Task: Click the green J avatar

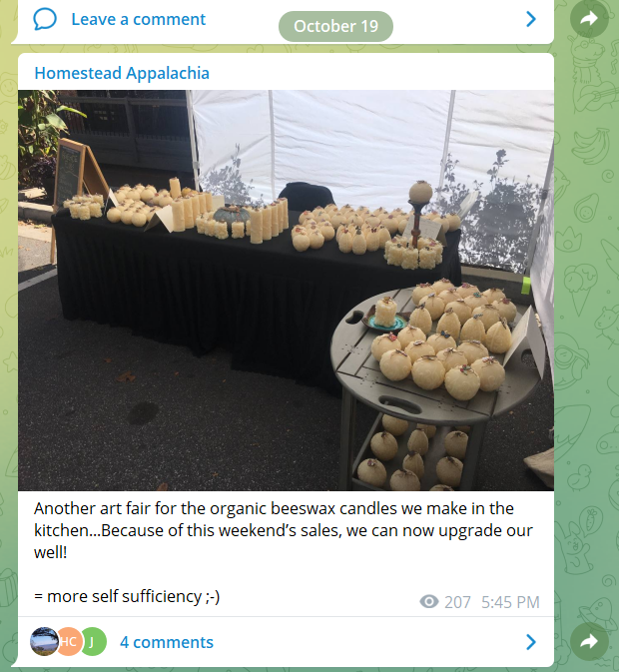Action: [93, 642]
